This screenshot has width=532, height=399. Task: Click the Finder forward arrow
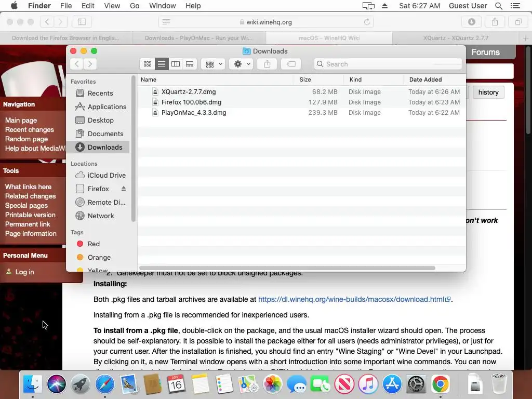pyautogui.click(x=90, y=64)
